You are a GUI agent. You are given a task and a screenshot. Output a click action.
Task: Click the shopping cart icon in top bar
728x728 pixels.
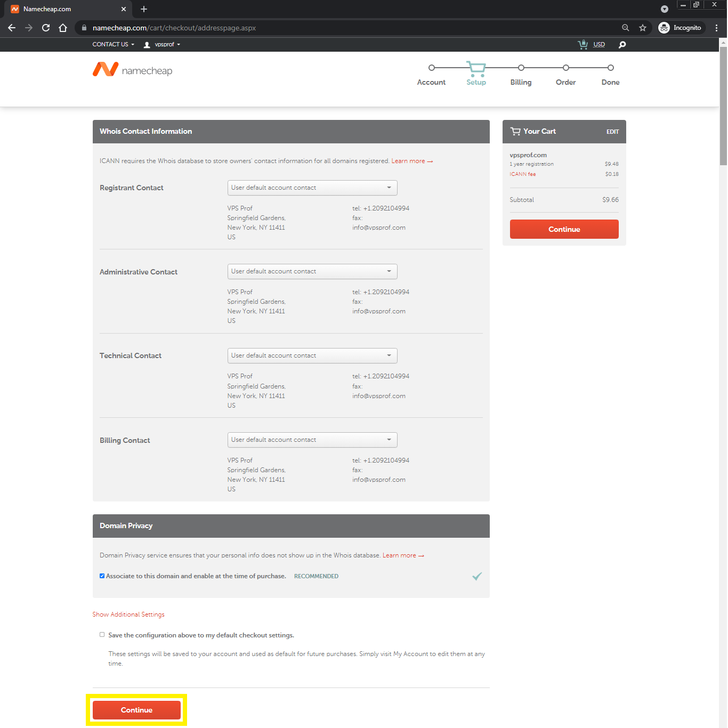tap(583, 45)
